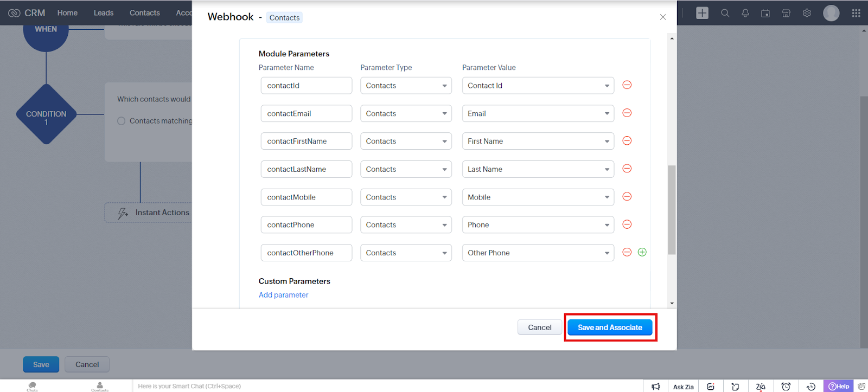Go to the Contacts tab in navbar
868x392 pixels.
[x=144, y=13]
